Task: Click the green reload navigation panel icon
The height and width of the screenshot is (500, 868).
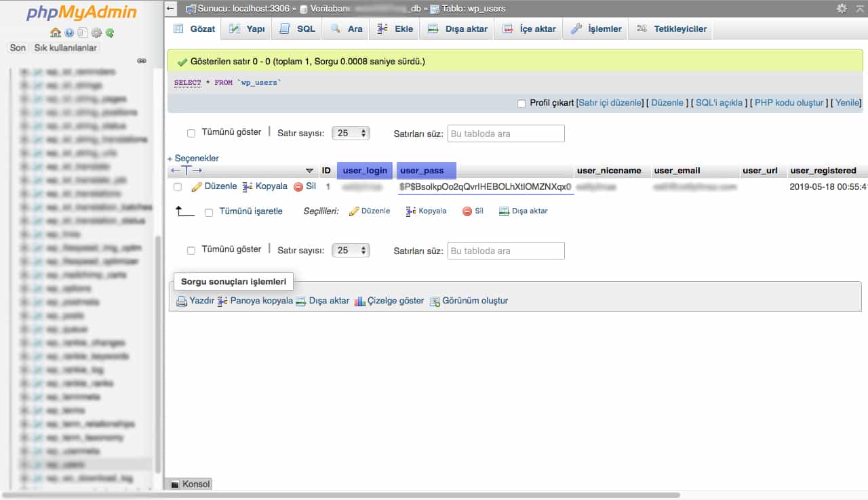Action: 110,33
